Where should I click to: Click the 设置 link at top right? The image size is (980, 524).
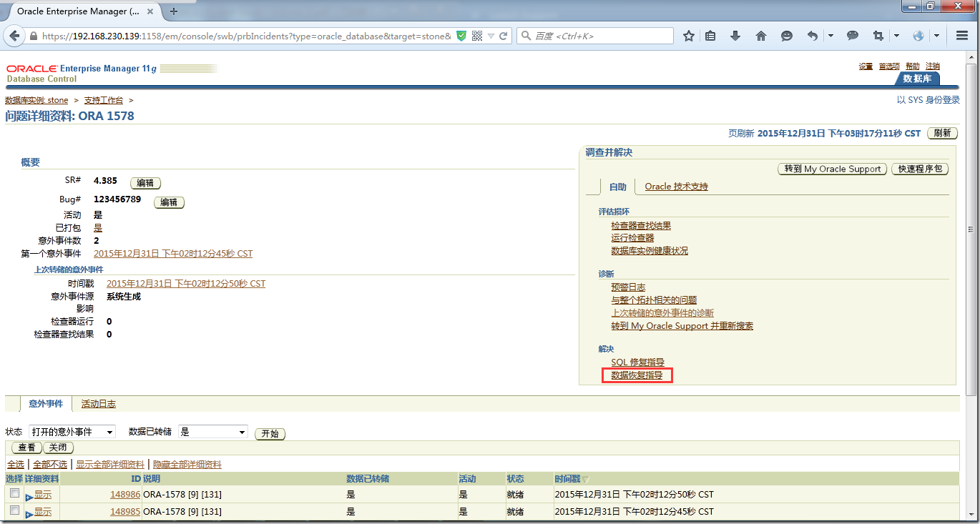[x=866, y=66]
